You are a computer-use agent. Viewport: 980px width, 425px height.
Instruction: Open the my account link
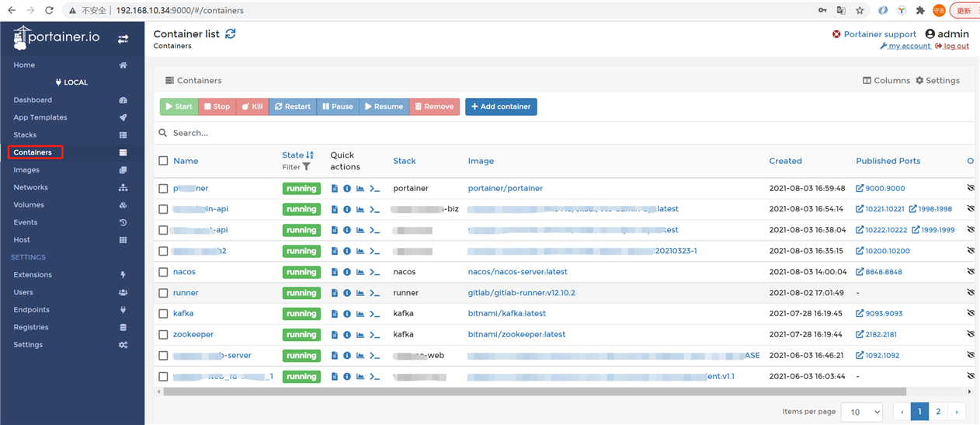905,46
